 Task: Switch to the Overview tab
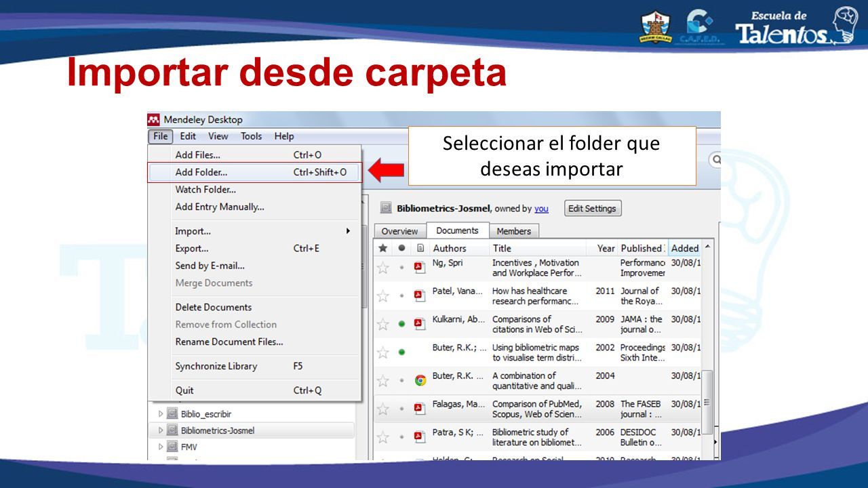[x=399, y=231]
